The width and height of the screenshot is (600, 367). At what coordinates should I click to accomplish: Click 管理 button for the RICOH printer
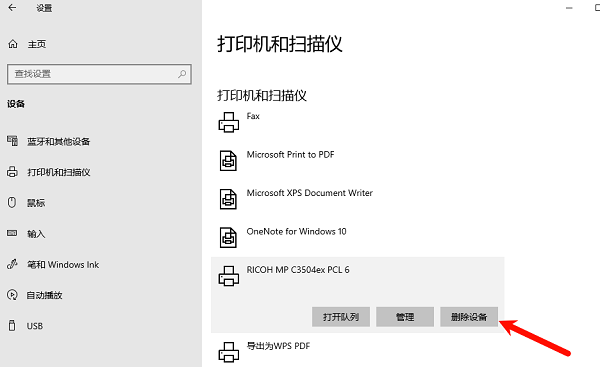(405, 317)
